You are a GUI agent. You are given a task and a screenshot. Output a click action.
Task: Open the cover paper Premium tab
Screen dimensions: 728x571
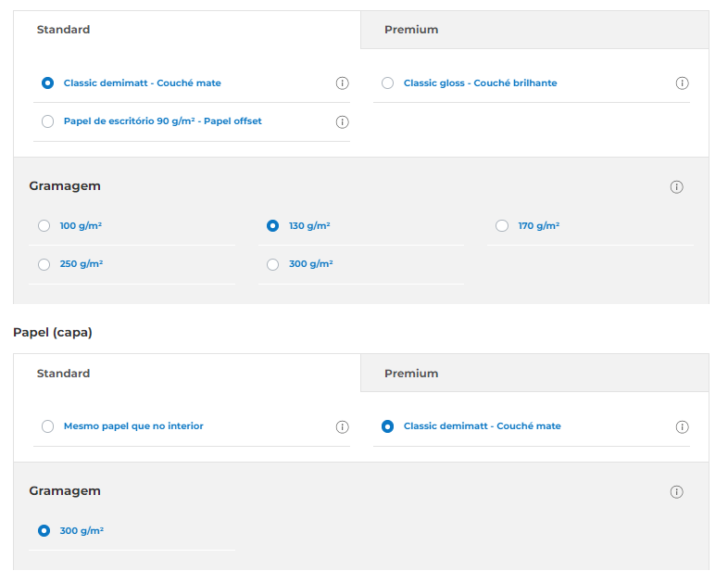coord(534,373)
